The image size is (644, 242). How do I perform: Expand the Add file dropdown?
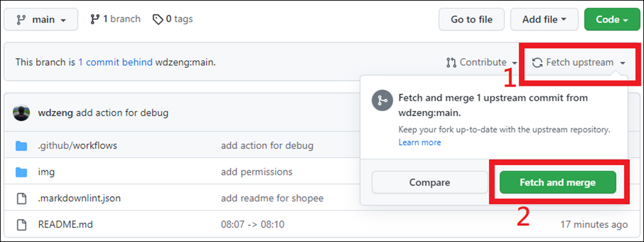[544, 19]
